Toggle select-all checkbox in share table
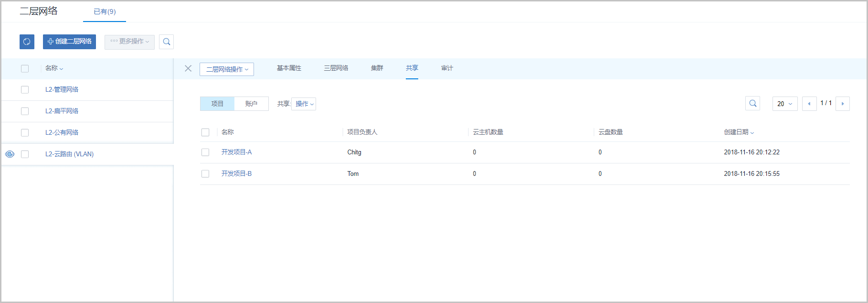 point(205,132)
